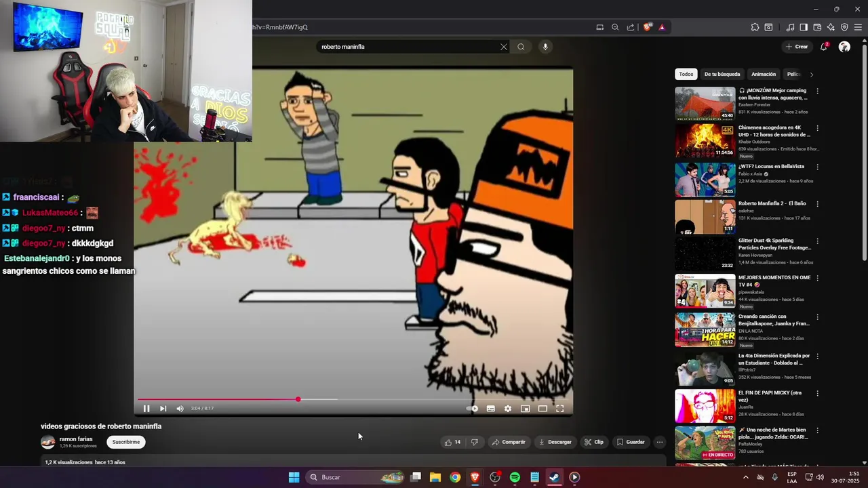Open the ¡MONZÓN! camping video thumbnail
This screenshot has height=488, width=868.
(x=705, y=103)
